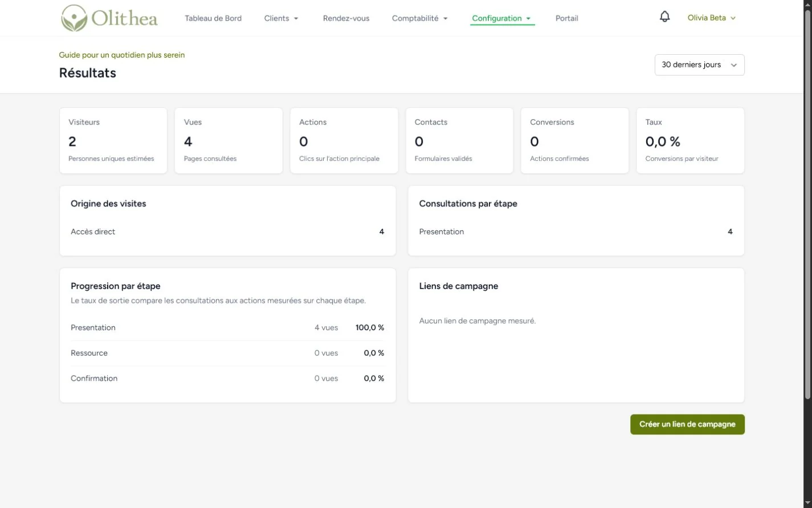This screenshot has height=508, width=812.
Task: Open the Rendez-vous page
Action: (x=346, y=18)
